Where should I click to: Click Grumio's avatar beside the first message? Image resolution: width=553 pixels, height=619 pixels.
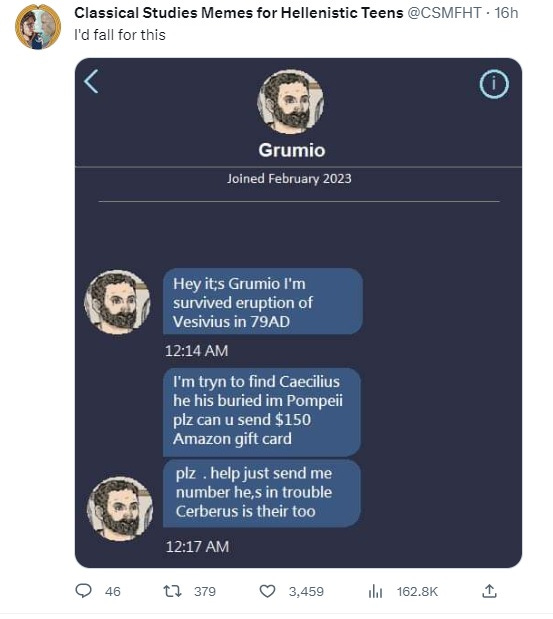118,302
